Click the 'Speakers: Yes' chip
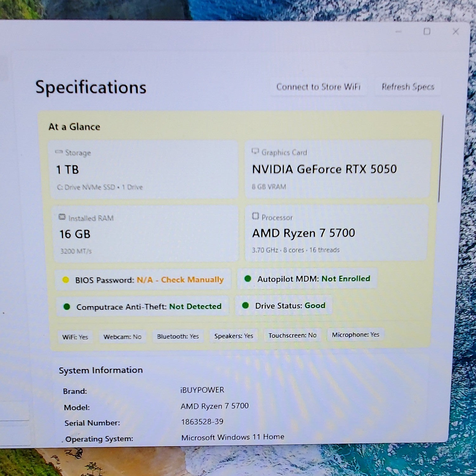The image size is (476, 476). [x=234, y=336]
